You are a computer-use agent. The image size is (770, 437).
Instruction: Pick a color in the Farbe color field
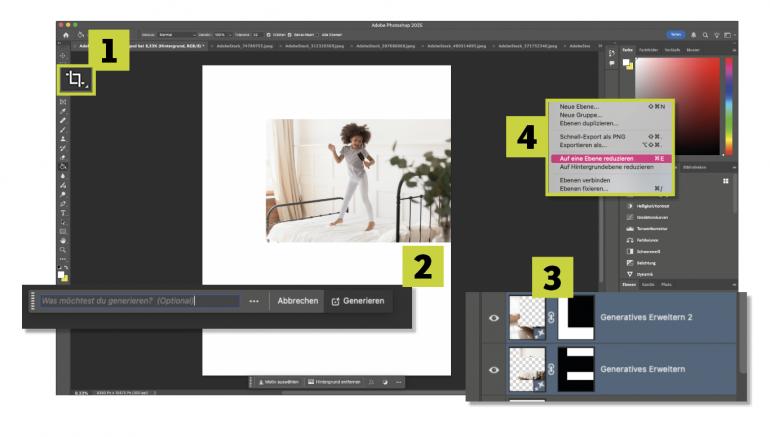678,106
